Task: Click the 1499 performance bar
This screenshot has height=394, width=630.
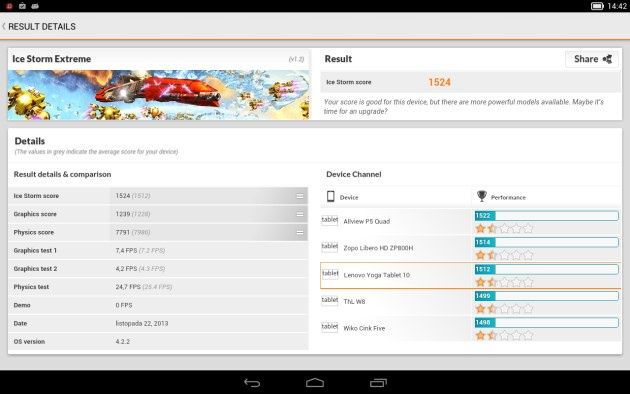Action: coord(546,296)
